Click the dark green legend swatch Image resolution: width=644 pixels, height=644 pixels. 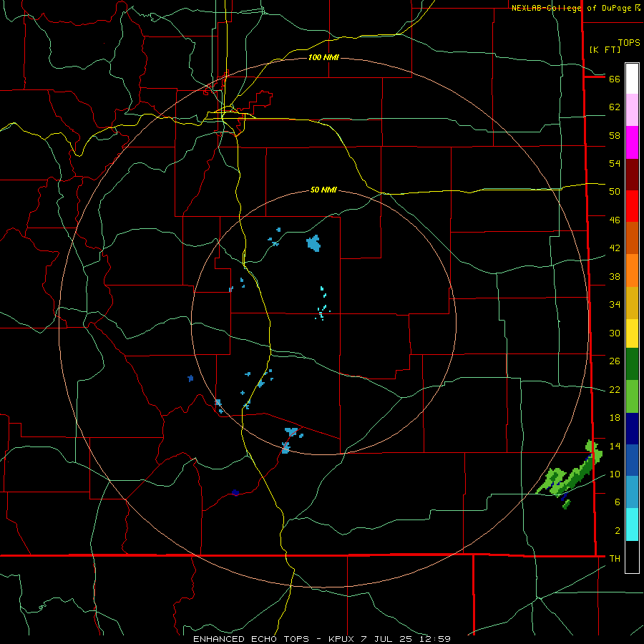(x=632, y=364)
